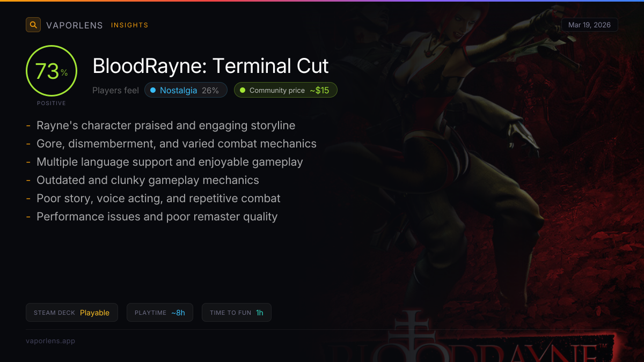Click the blue dot beside Nostalgia
The image size is (644, 362).
pyautogui.click(x=153, y=91)
